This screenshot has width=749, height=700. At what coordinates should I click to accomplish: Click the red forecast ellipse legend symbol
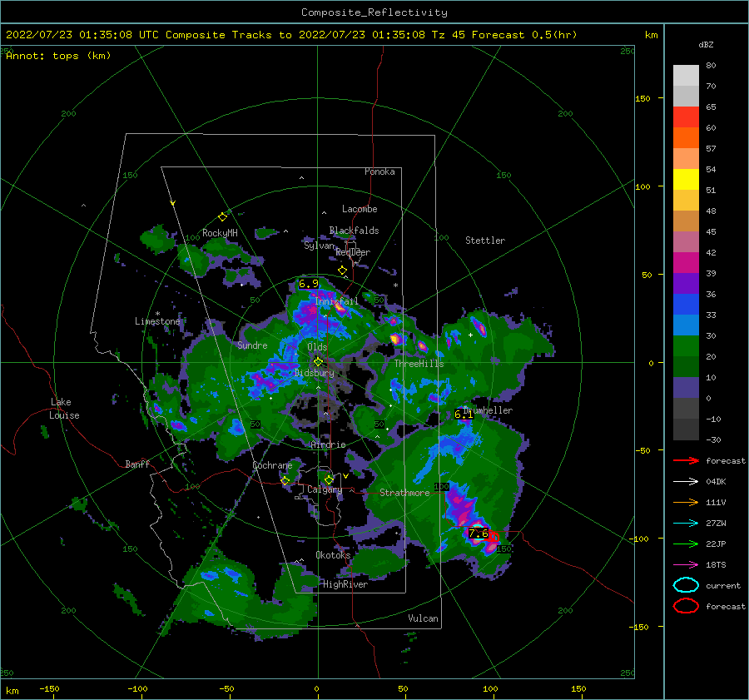click(x=686, y=606)
